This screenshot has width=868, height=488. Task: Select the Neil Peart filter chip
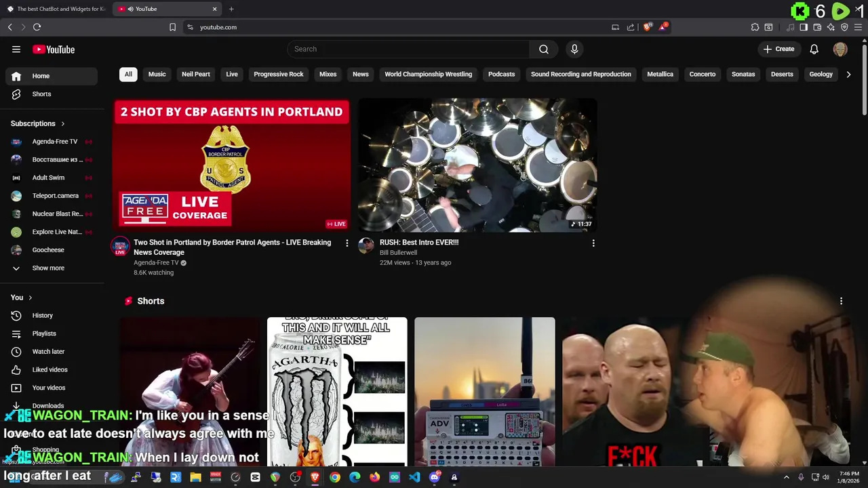point(196,75)
